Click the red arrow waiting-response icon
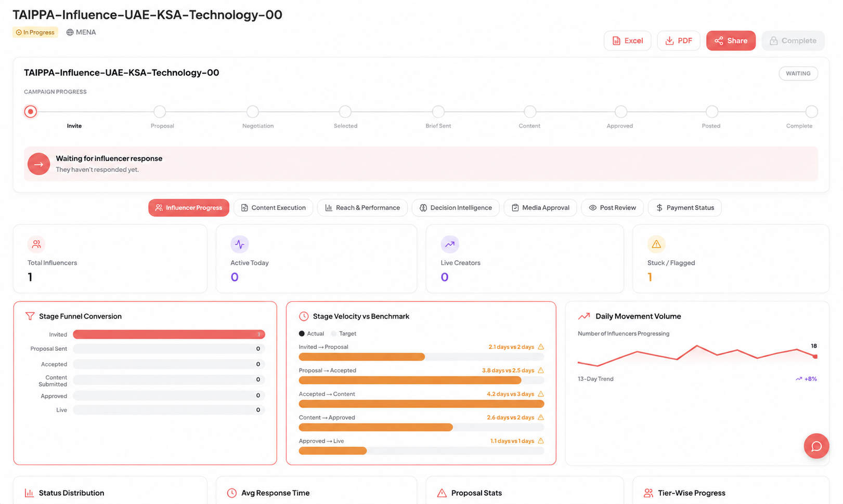The image size is (843, 504). (x=38, y=164)
